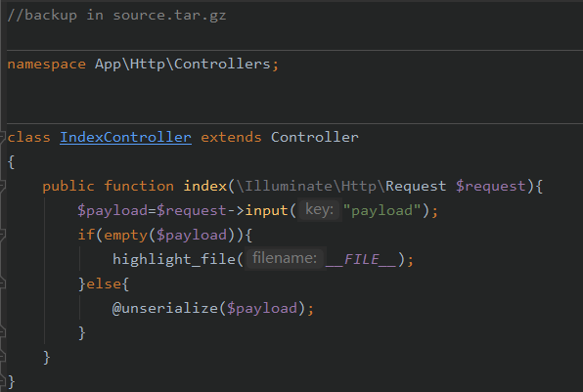Click fold-end marker at class closing brace

pos(2,381)
